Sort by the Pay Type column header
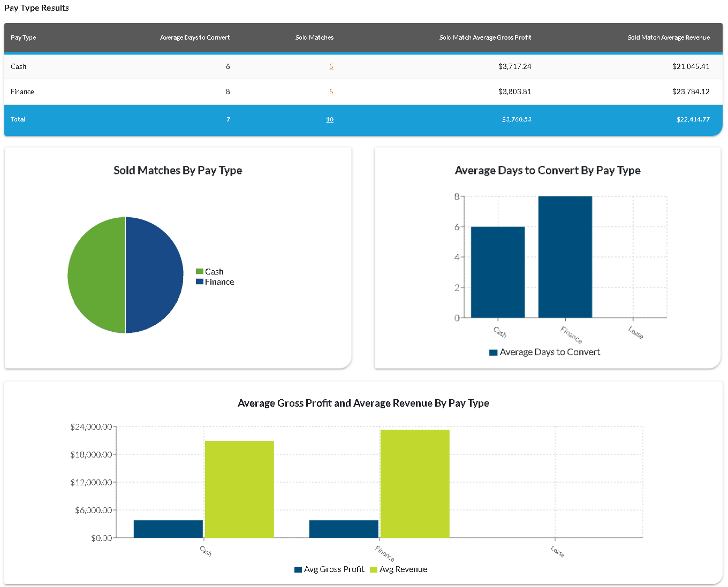 (24, 37)
